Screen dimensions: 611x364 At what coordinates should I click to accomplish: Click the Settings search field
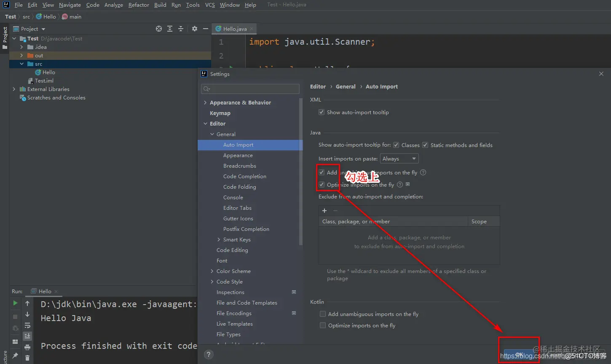(x=250, y=88)
